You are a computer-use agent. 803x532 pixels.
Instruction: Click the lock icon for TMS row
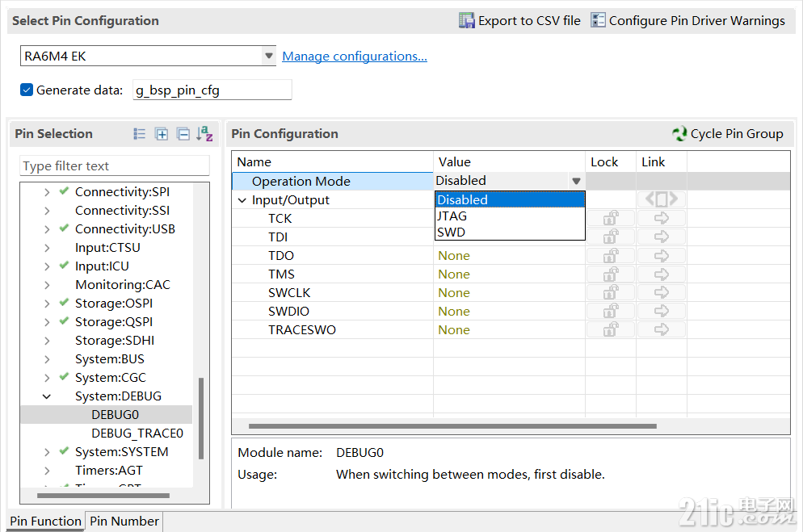tap(611, 274)
